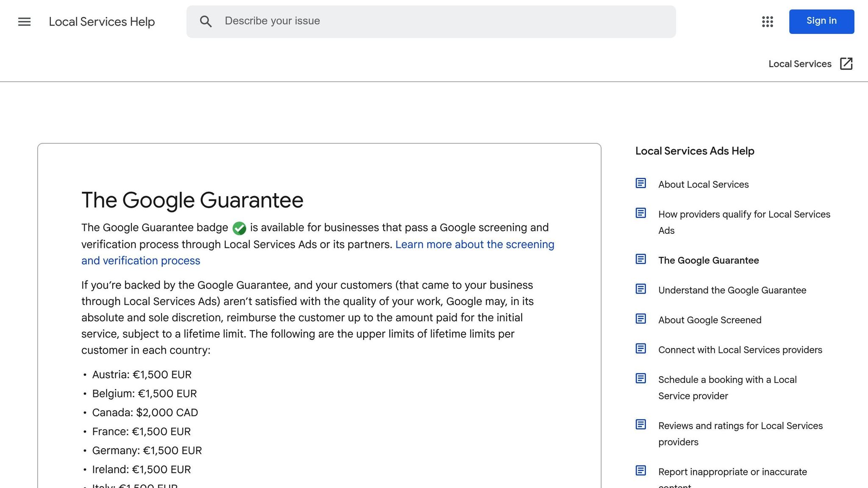The image size is (868, 488).
Task: Click the article icon beside About Google Screened
Action: pyautogui.click(x=640, y=319)
